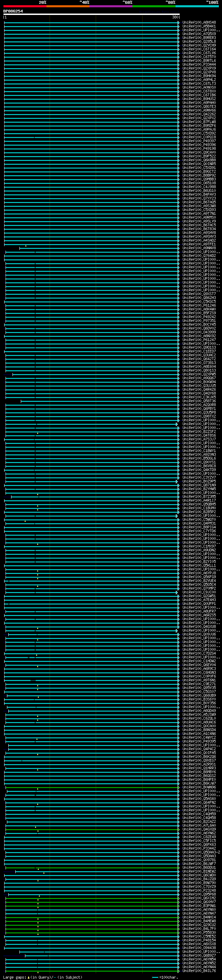
Task: Click the query end position 380 label
Action: (175, 17)
